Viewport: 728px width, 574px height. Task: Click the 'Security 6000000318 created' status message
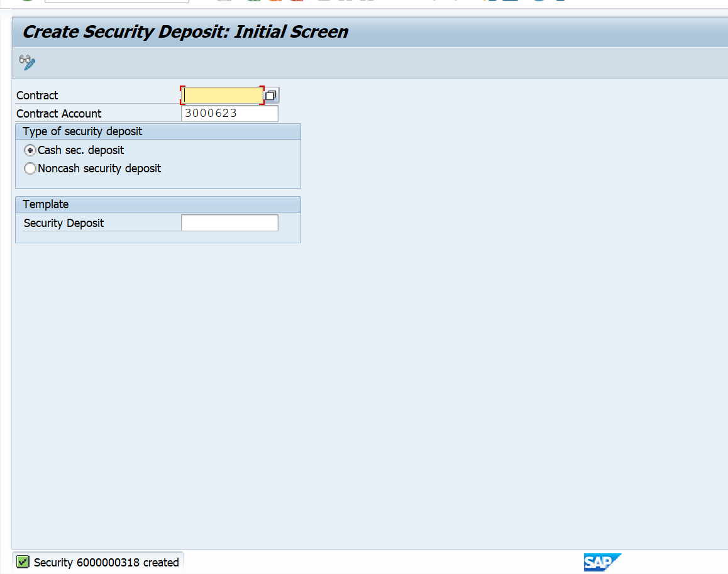tap(106, 563)
